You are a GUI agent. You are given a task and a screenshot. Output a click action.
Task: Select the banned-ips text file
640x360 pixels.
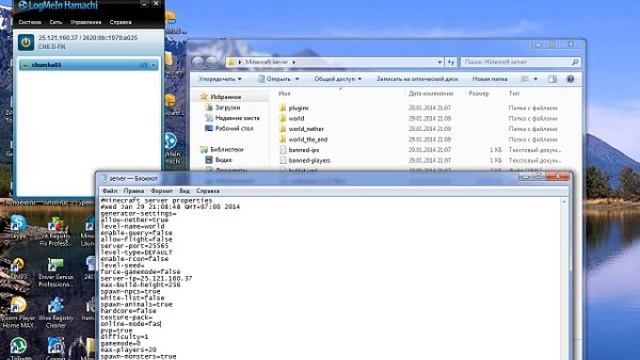tap(300, 150)
